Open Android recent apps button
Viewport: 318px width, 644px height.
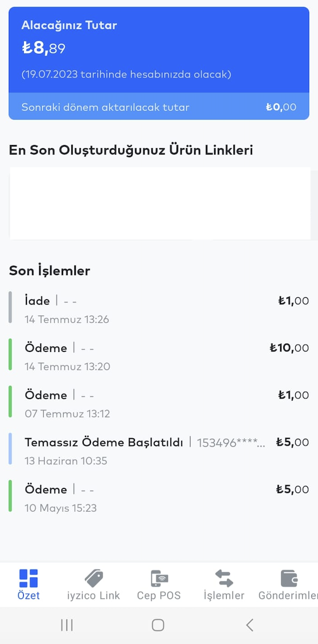point(67,625)
